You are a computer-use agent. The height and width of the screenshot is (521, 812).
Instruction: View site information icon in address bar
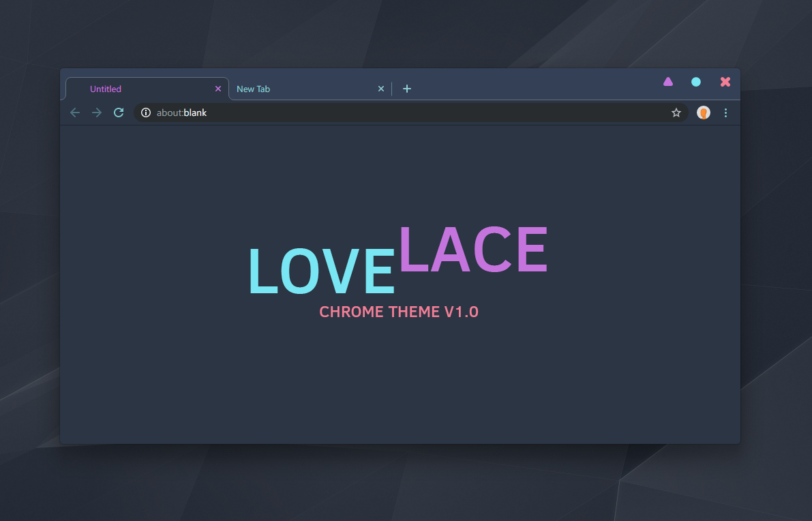tap(145, 113)
